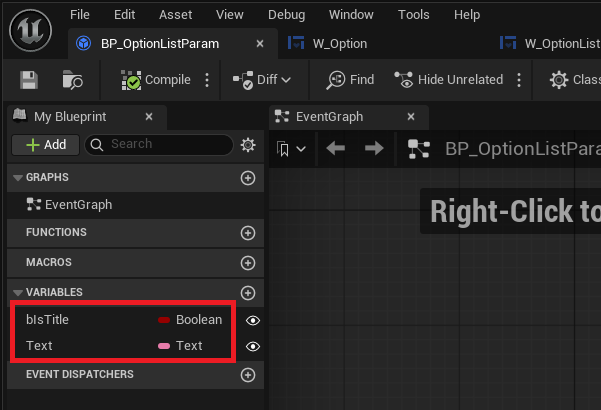The image size is (601, 410).
Task: Switch to the W_Option tab
Action: (328, 44)
